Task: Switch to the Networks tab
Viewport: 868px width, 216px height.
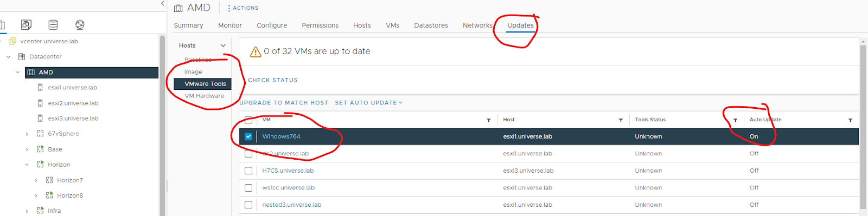Action: pos(477,25)
